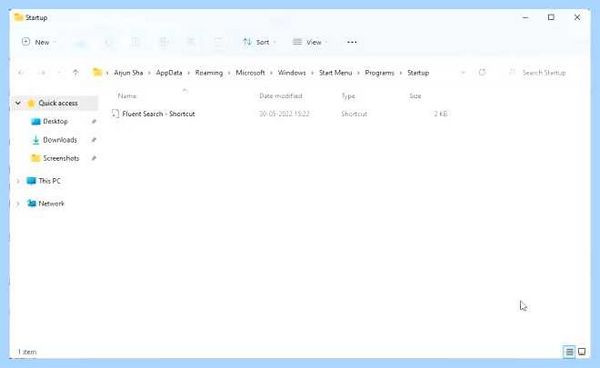Click the date modified of Fluent Search
Viewport: 600px width, 368px height.
tap(284, 114)
